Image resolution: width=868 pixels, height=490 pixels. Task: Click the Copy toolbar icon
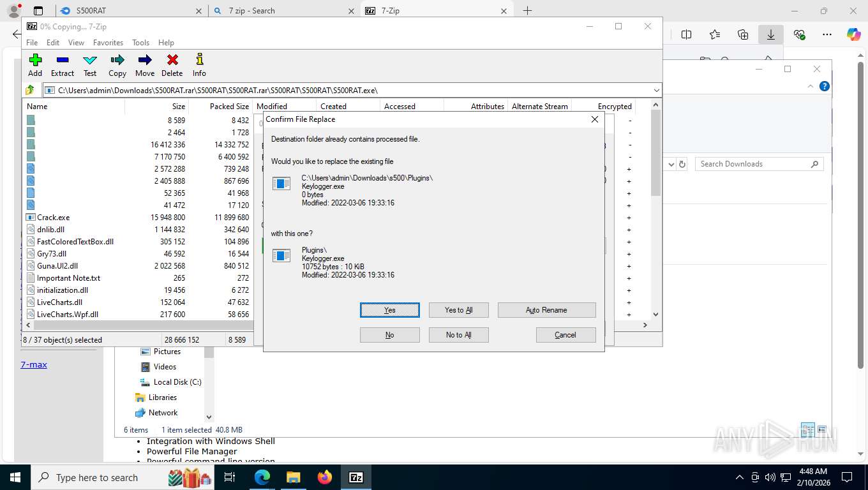[117, 60]
